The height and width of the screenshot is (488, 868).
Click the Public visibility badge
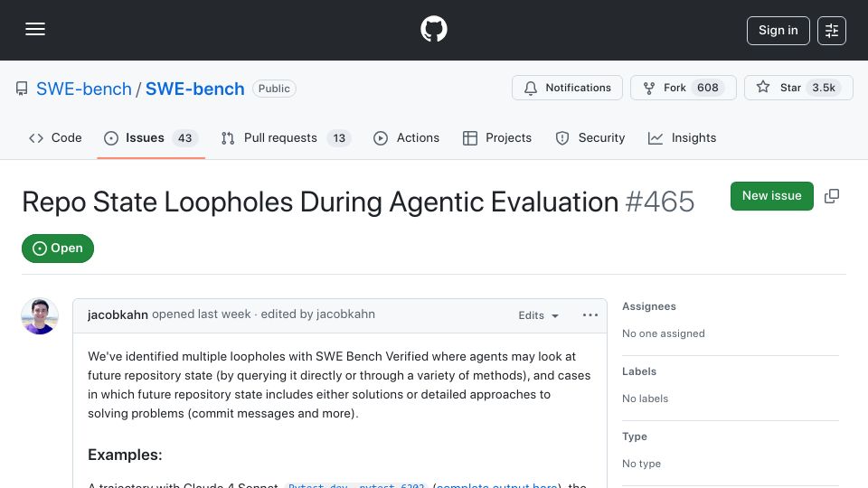click(x=274, y=89)
